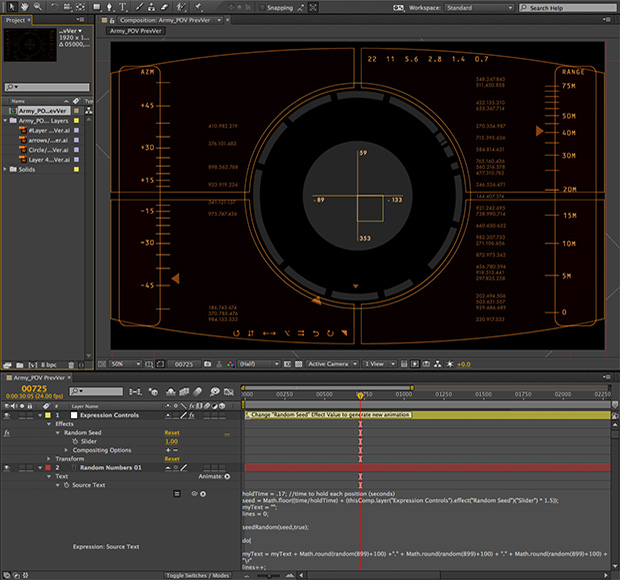Select the Clone Stamp tool
This screenshot has height=580, width=620.
(x=151, y=7)
